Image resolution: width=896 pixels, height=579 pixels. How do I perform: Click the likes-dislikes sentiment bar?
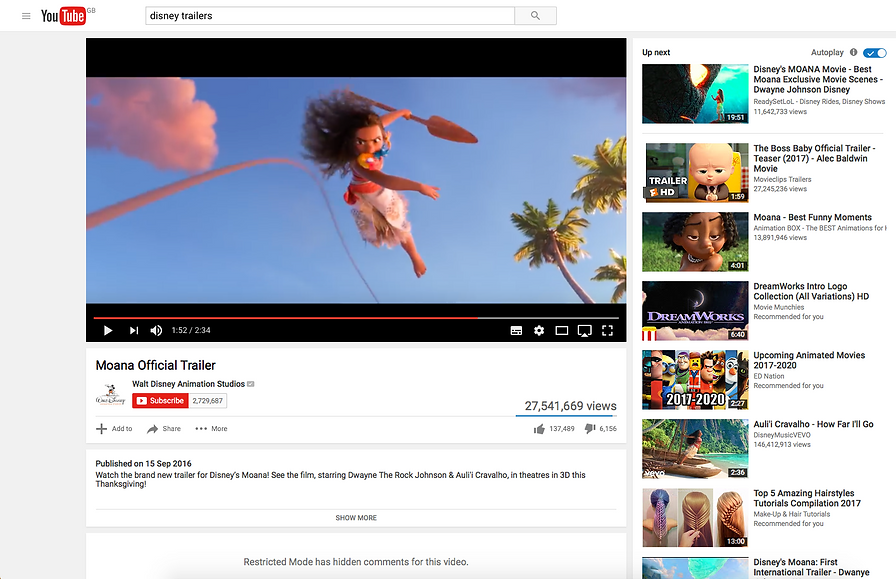(566, 416)
